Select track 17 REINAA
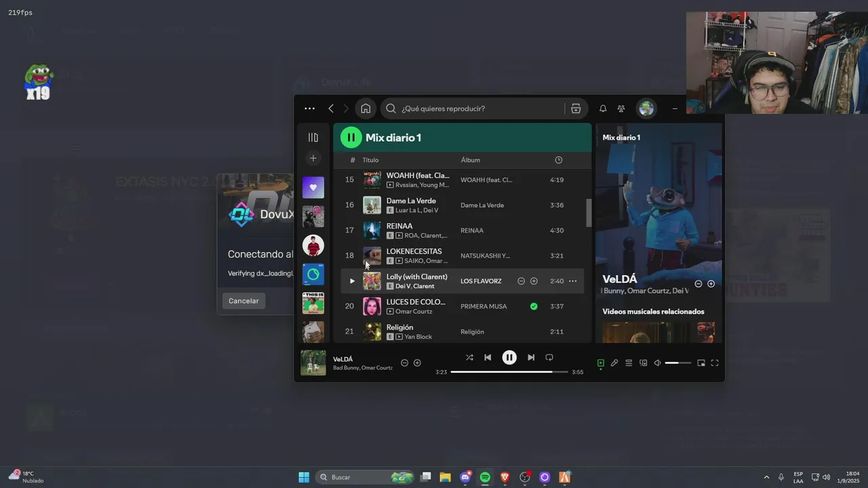 462,230
